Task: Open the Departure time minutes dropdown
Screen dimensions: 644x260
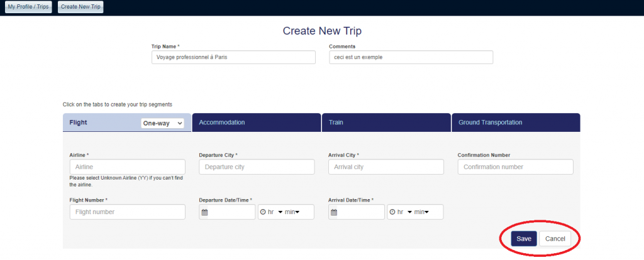Action: (x=292, y=212)
